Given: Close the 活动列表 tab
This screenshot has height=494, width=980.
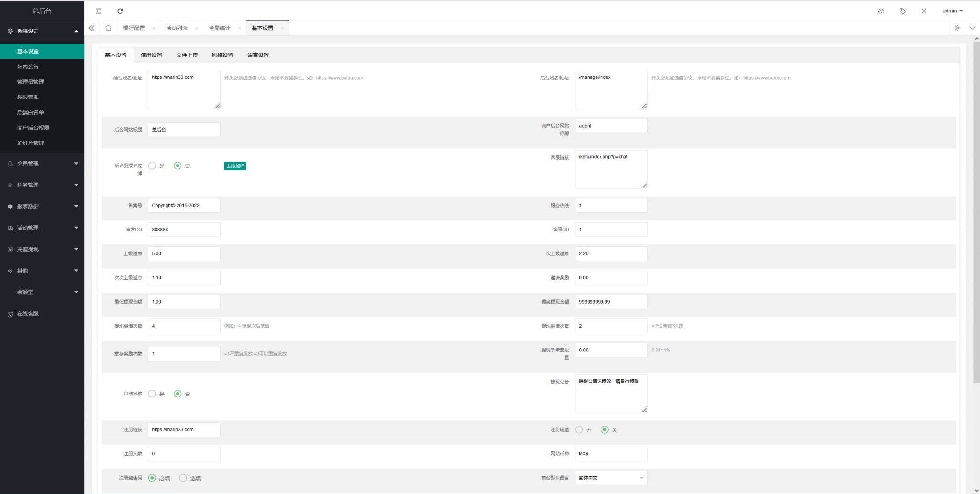Looking at the screenshot, I should [x=197, y=28].
